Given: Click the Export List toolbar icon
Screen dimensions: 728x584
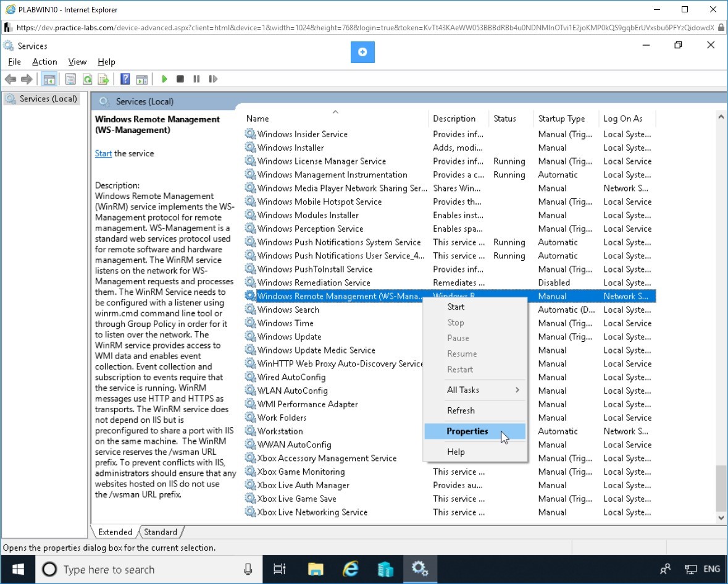Looking at the screenshot, I should coord(103,80).
